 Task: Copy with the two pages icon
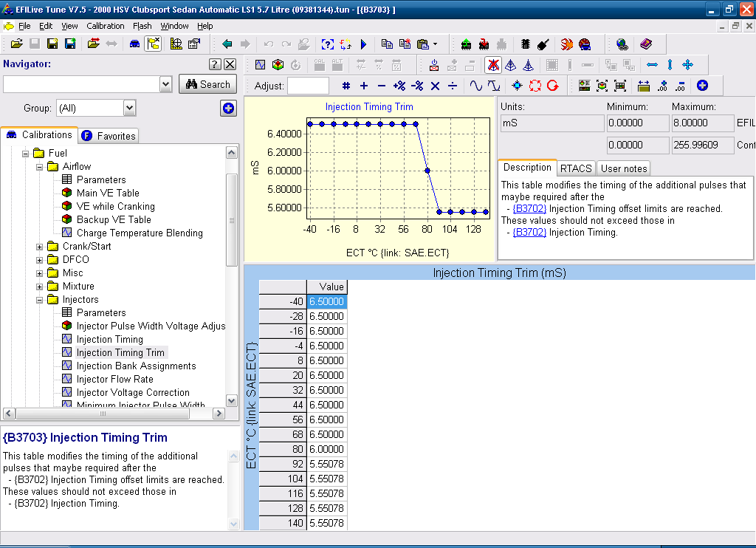click(387, 44)
